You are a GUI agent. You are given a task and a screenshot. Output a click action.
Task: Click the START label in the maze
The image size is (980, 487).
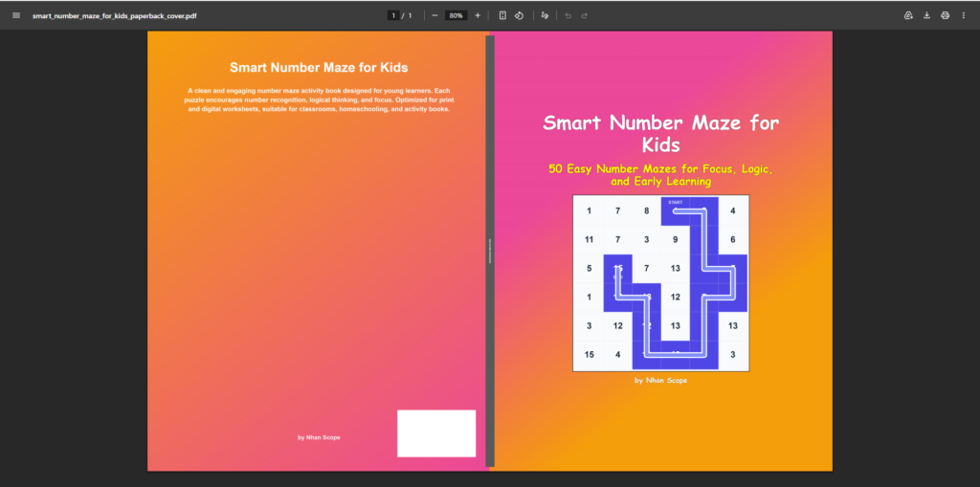(x=676, y=202)
